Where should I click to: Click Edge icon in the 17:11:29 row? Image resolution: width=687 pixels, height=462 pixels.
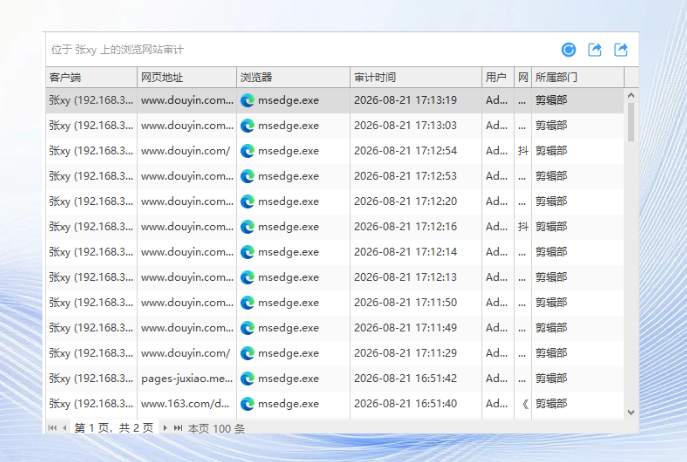pos(248,353)
